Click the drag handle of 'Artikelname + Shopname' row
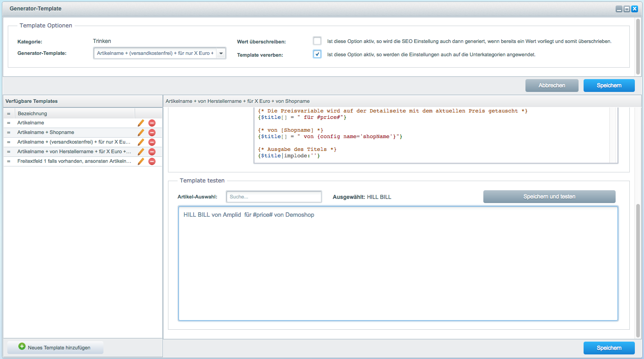Screen dimensions: 644x359 9,133
